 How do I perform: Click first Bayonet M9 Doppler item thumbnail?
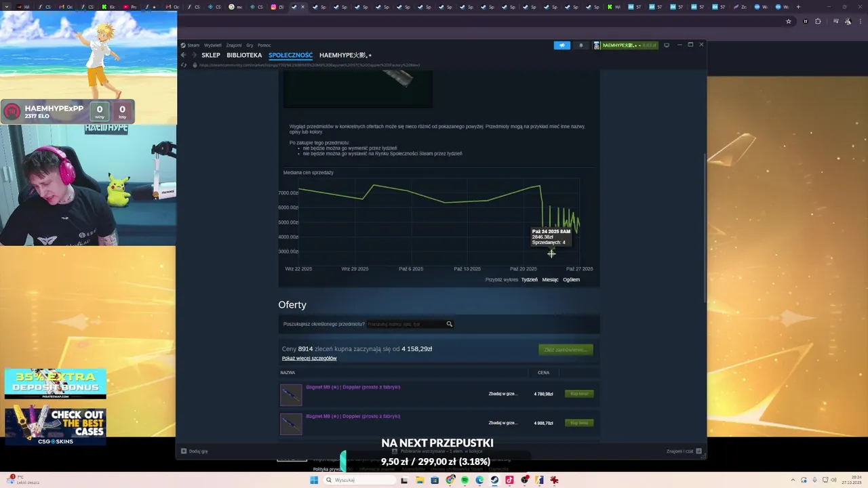pyautogui.click(x=291, y=394)
